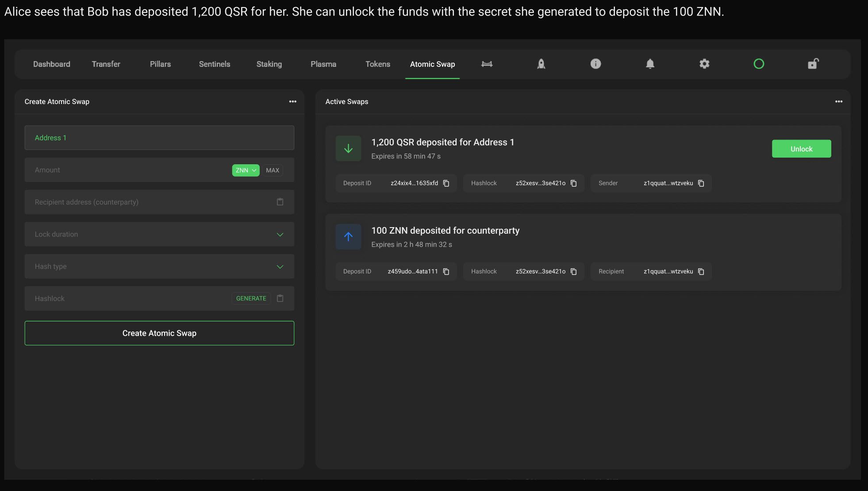Click the GENERATE hashlock button
The width and height of the screenshot is (868, 491).
[x=251, y=298]
